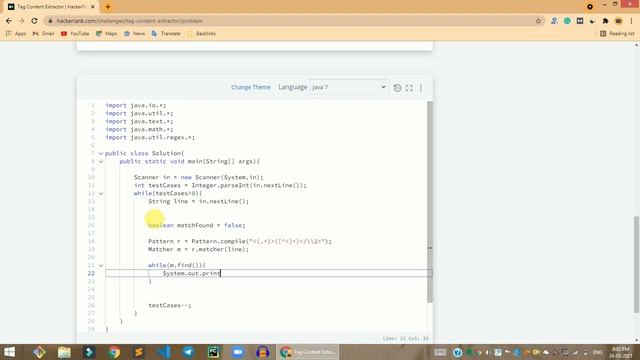
Task: Collapse the while(m.find()) fold arrow
Action: click(x=101, y=265)
